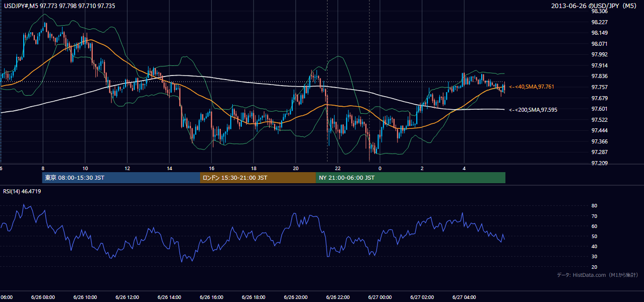Click price axis value 97.366

pos(599,141)
